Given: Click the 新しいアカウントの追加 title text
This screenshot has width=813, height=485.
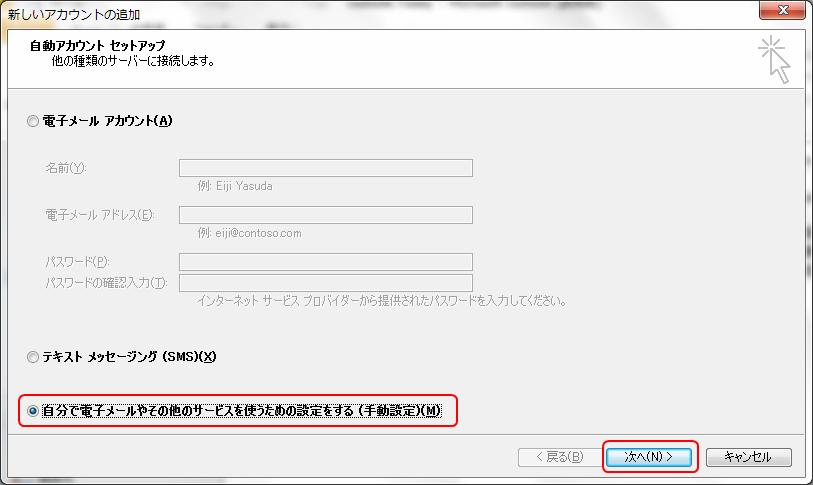Looking at the screenshot, I should pos(74,15).
